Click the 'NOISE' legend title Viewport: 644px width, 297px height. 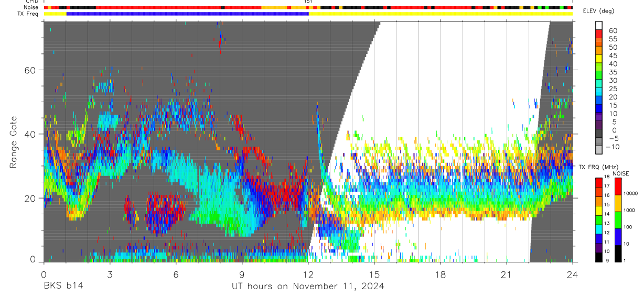click(x=620, y=173)
